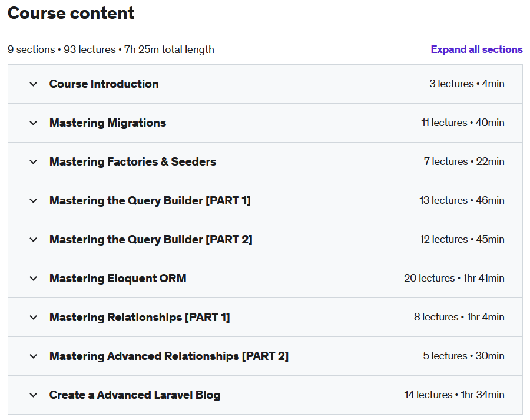This screenshot has height=420, width=530.
Task: Expand the Mastering Migrations chevron
Action: coord(33,123)
